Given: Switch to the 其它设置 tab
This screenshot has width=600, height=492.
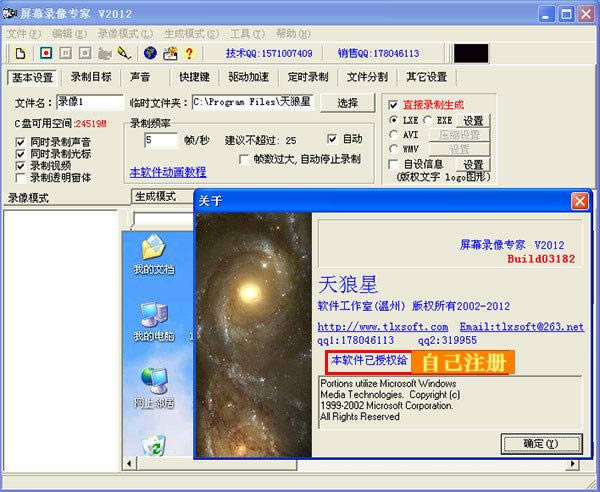Looking at the screenshot, I should point(427,77).
